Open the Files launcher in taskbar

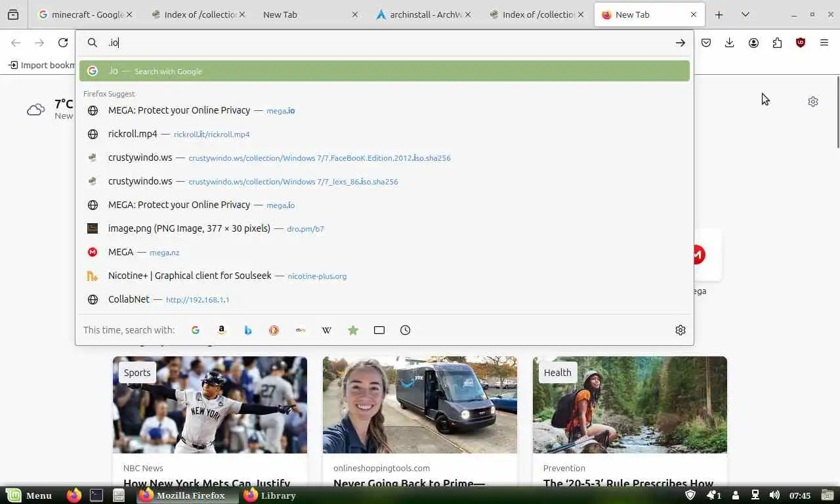(x=119, y=495)
